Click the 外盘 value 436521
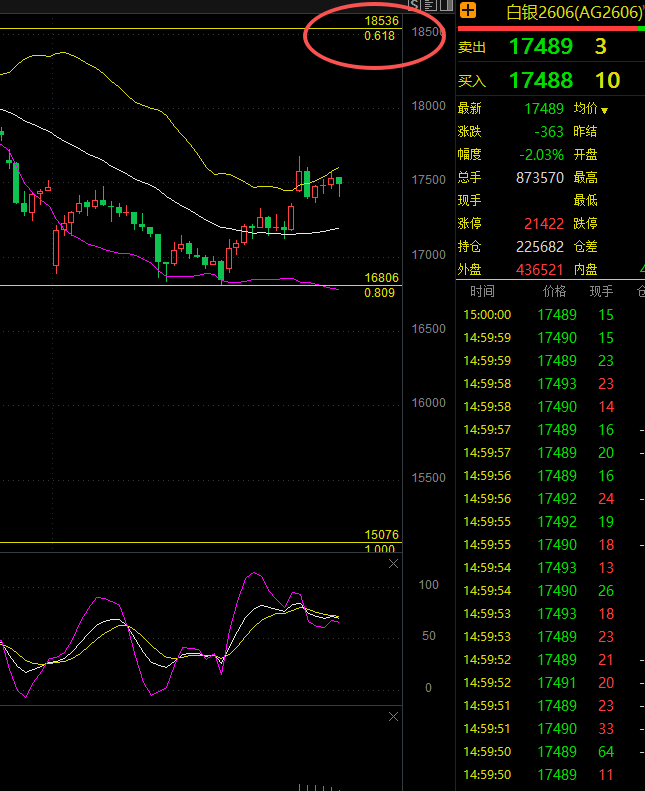 point(540,269)
